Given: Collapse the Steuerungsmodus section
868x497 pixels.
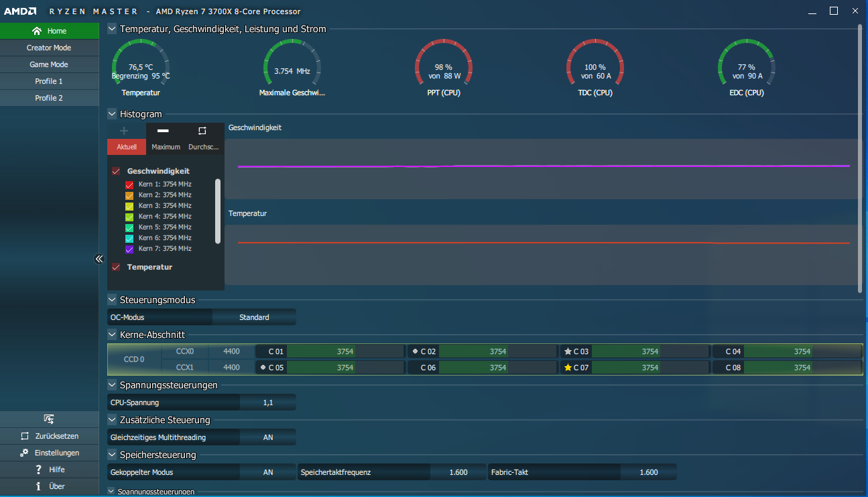Looking at the screenshot, I should (112, 300).
